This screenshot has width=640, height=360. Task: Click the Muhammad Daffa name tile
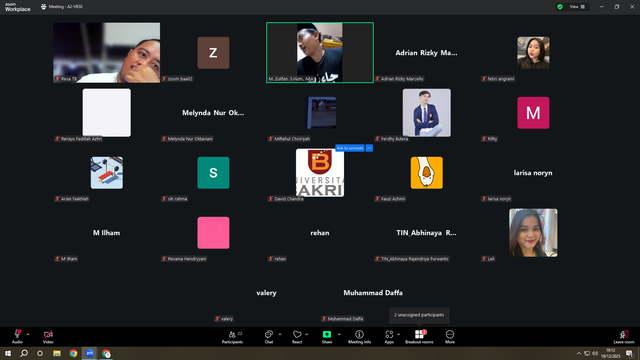point(373,293)
